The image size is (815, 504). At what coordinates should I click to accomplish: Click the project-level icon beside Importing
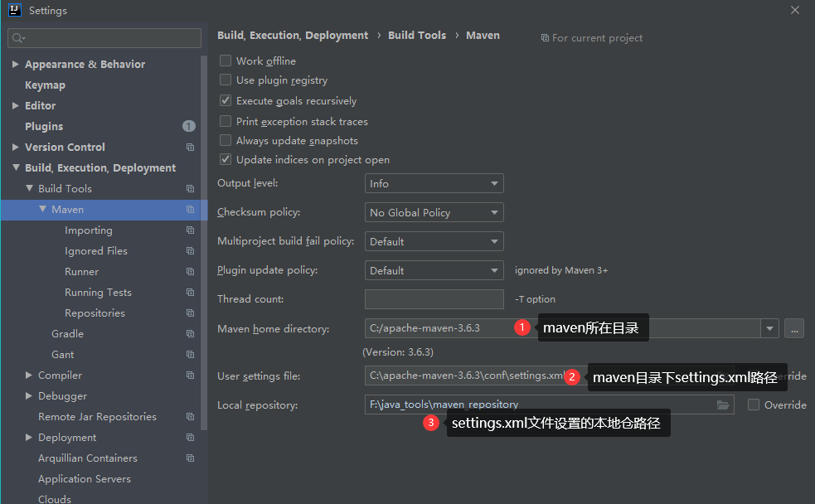point(190,230)
